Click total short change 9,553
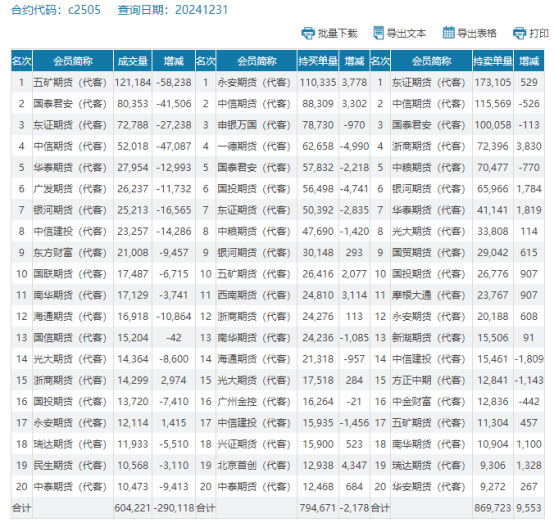The width and height of the screenshot is (554, 528). [529, 508]
